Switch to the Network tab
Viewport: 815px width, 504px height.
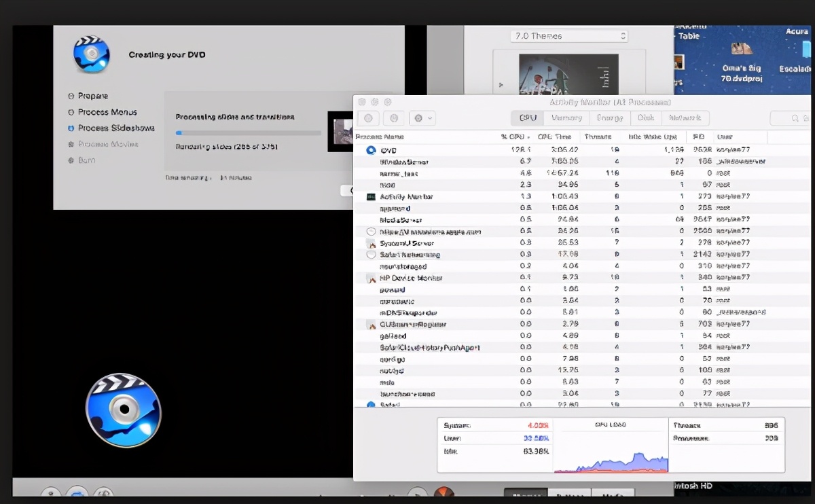tap(685, 118)
